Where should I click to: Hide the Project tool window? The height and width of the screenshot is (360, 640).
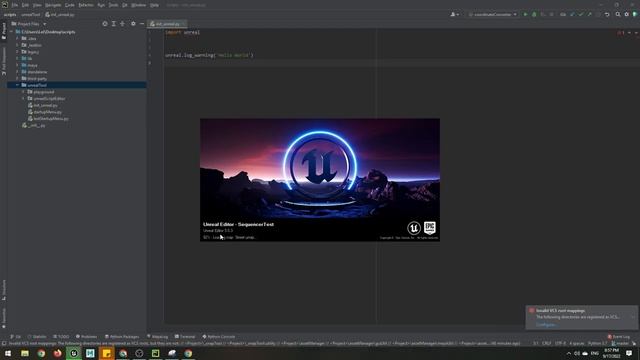142,24
